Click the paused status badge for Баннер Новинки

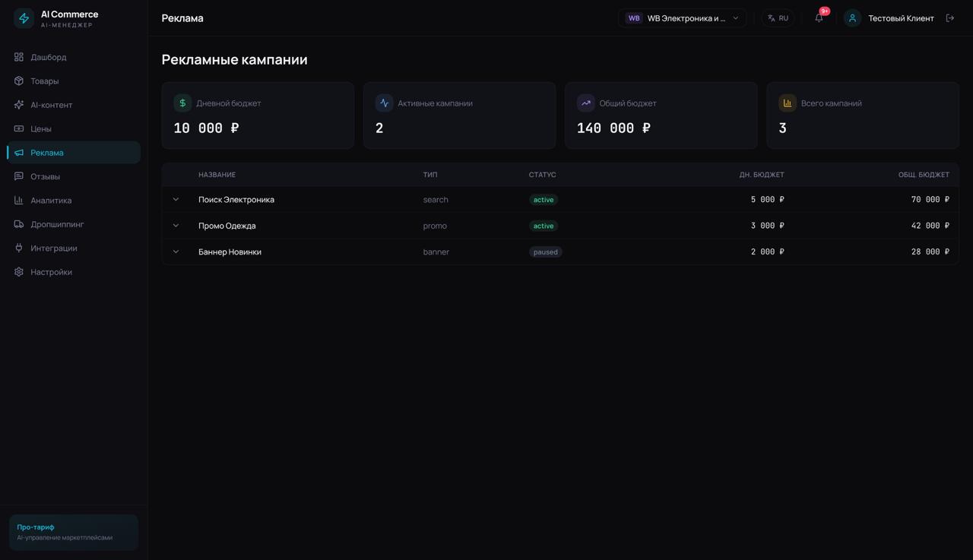click(x=545, y=252)
